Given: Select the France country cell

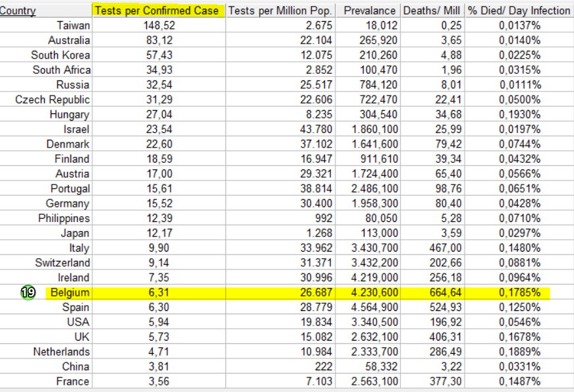Looking at the screenshot, I should point(72,381).
